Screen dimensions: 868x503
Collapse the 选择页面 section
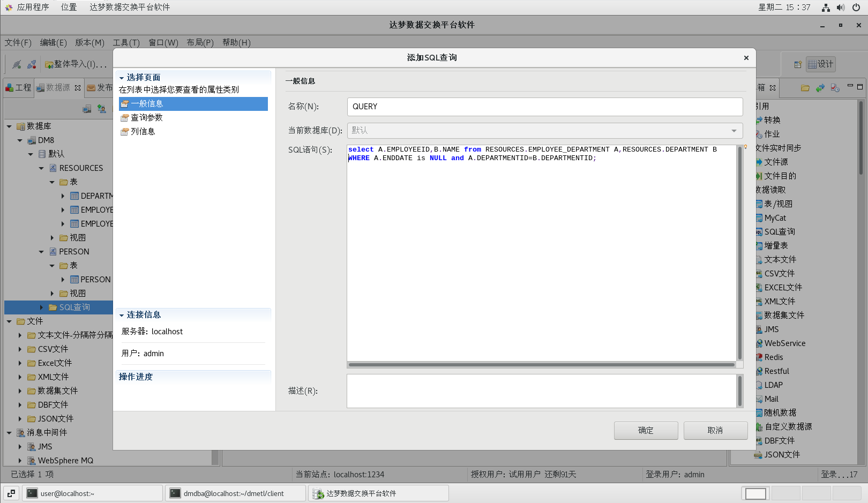tap(122, 78)
